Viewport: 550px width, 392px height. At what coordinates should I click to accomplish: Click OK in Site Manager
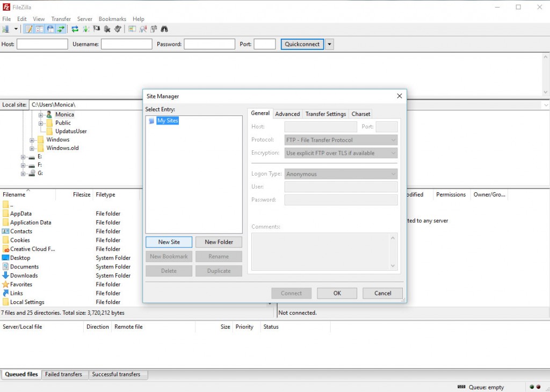click(x=337, y=293)
